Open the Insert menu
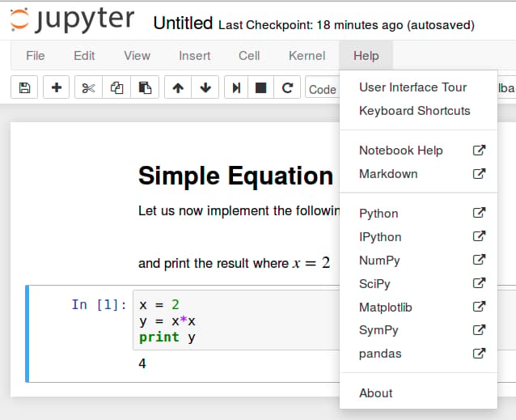 click(x=194, y=56)
